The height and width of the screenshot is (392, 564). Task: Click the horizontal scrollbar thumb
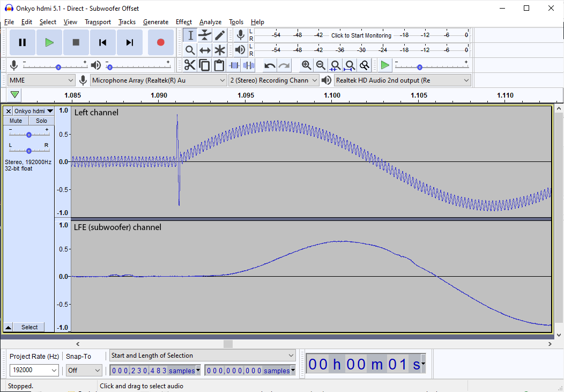pyautogui.click(x=228, y=344)
